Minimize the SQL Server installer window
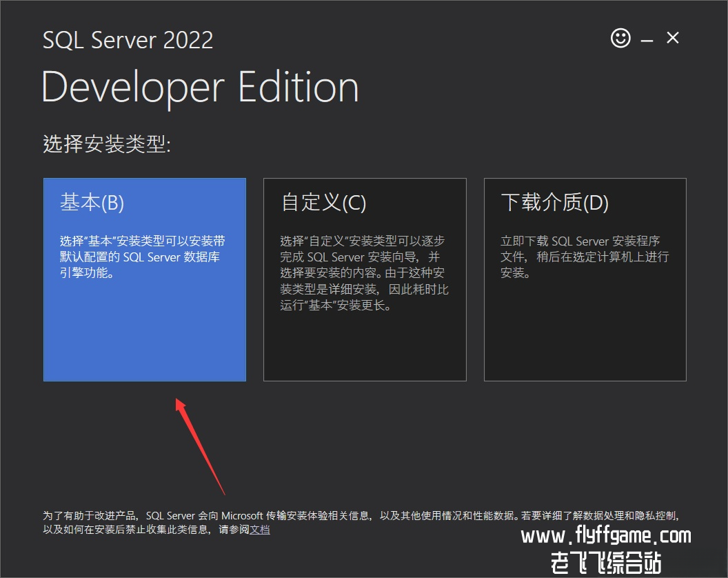The image size is (728, 578). click(647, 41)
